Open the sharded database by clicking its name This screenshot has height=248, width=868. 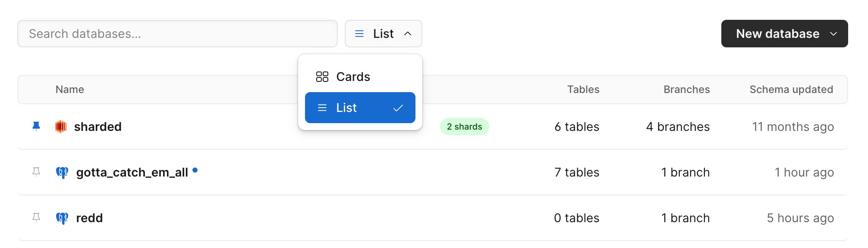tap(97, 127)
